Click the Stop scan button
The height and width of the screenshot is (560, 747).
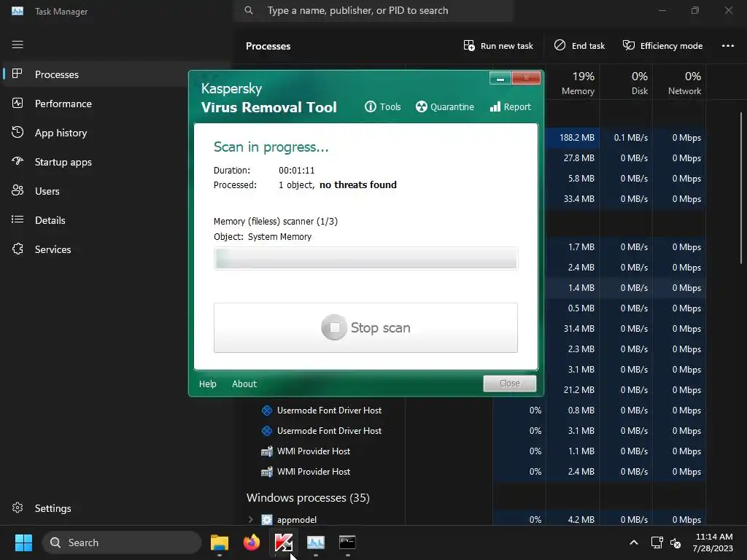(x=365, y=327)
